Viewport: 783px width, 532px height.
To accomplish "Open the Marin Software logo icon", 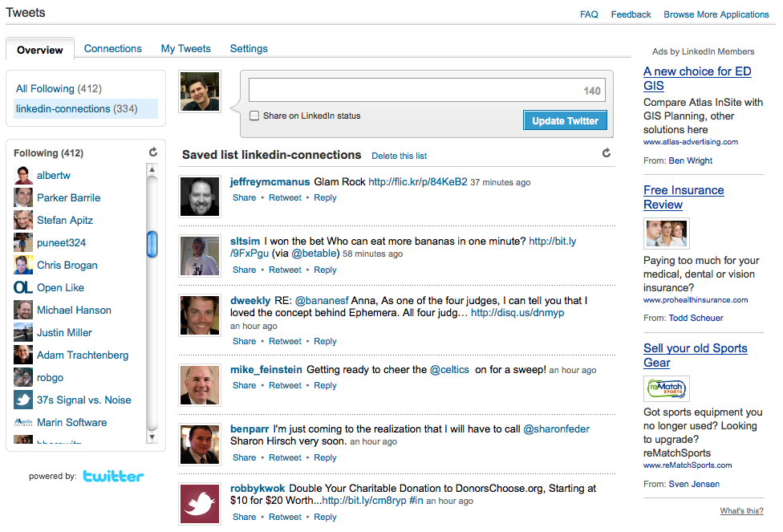I will (x=23, y=422).
